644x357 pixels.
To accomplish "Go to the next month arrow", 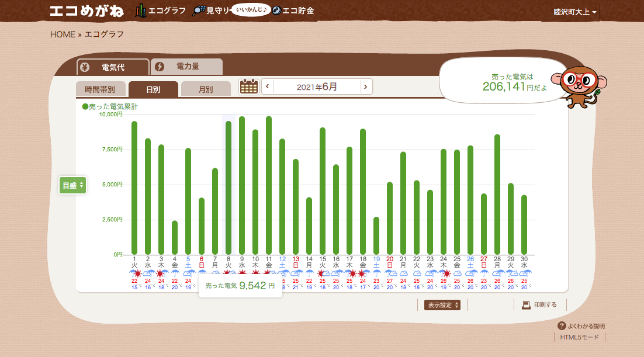I will tap(366, 87).
